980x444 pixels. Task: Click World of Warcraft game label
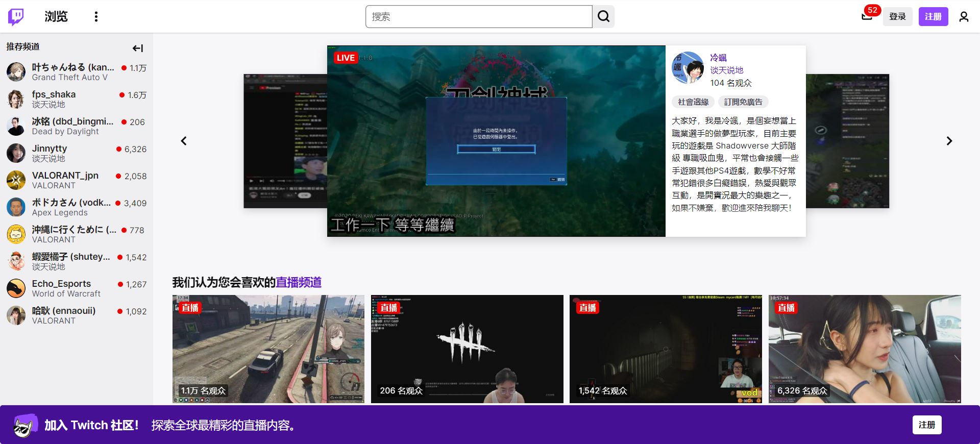(x=66, y=294)
